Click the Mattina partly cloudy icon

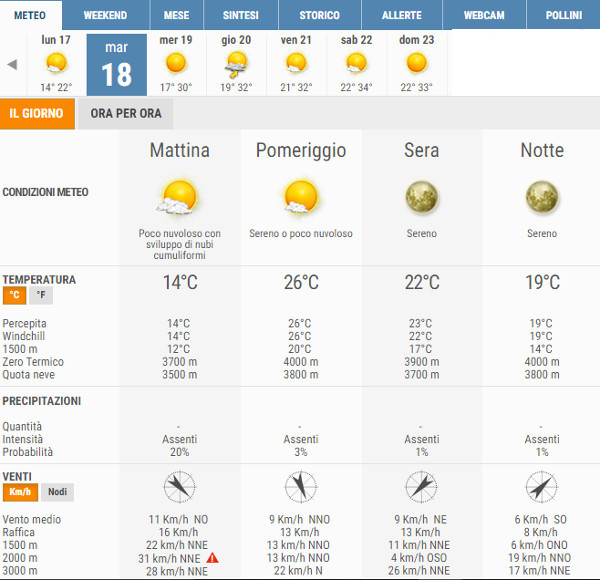click(x=178, y=198)
